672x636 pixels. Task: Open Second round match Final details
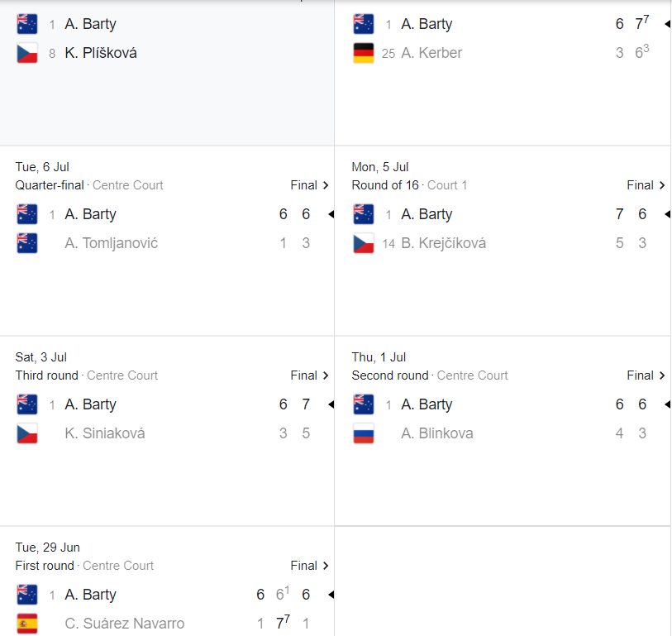[662, 375]
